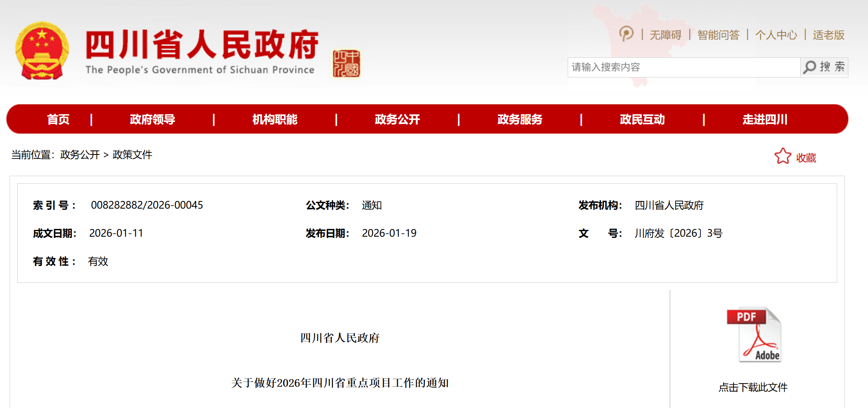Select 政民互动 in the navigation bar
The width and height of the screenshot is (868, 408).
tap(642, 120)
